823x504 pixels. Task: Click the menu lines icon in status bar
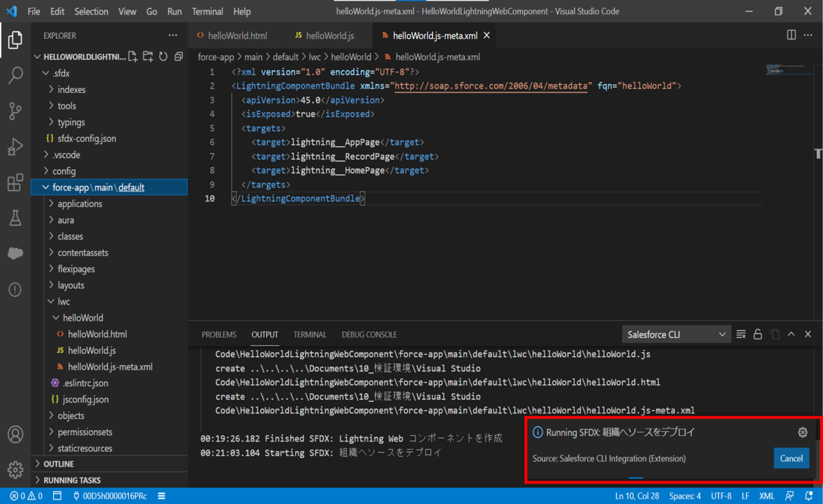tap(162, 496)
